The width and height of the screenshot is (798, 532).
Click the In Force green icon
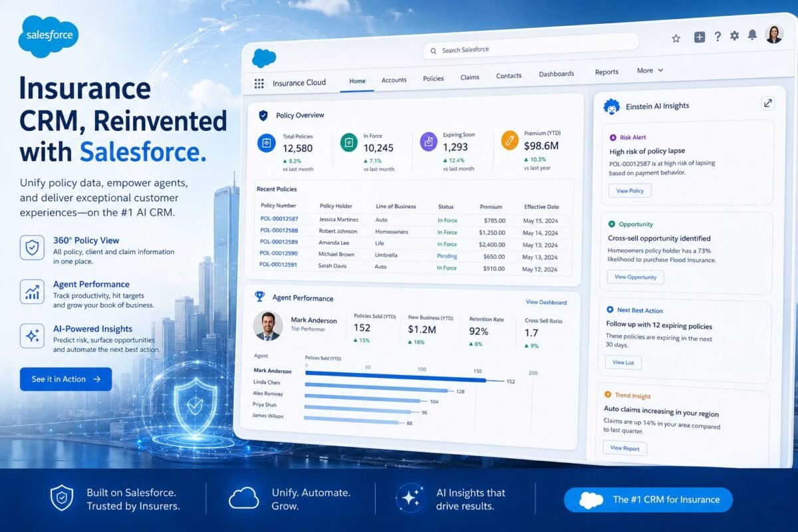pyautogui.click(x=349, y=142)
